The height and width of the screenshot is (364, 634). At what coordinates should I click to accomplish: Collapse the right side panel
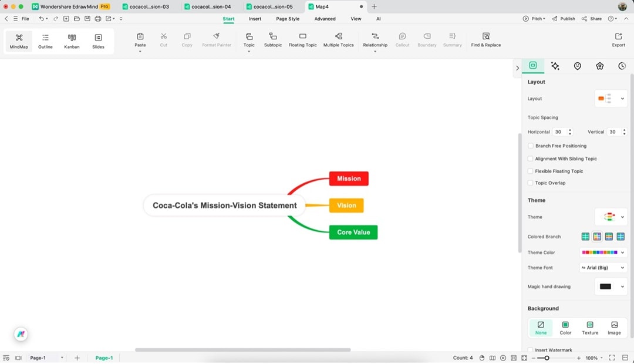click(517, 68)
